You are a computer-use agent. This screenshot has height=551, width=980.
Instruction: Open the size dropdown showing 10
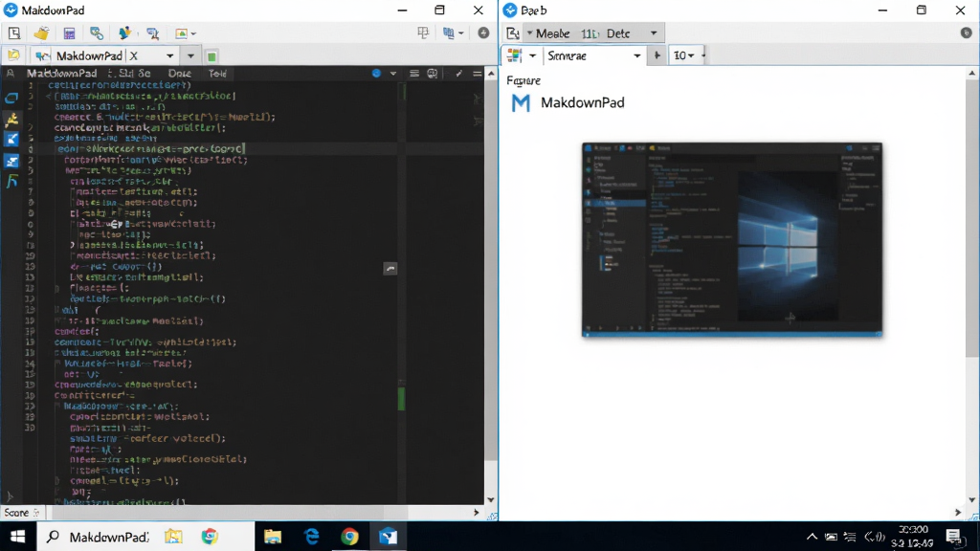pyautogui.click(x=685, y=55)
